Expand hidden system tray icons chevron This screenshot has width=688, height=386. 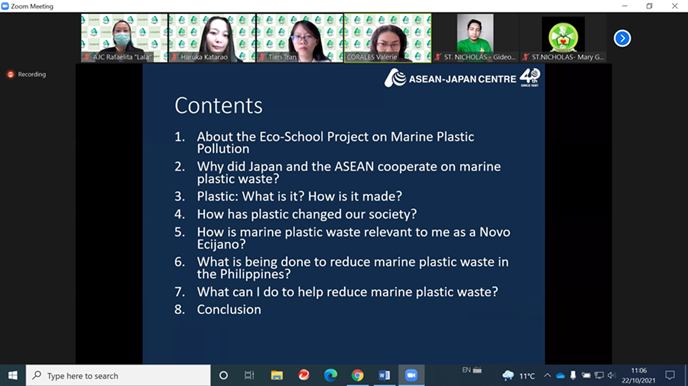547,375
